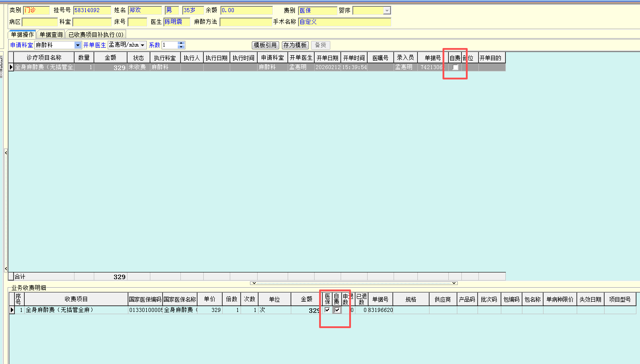This screenshot has width=640, height=364.
Task: Click the left arrow on the horizontal splitter bar
Action: point(253,283)
